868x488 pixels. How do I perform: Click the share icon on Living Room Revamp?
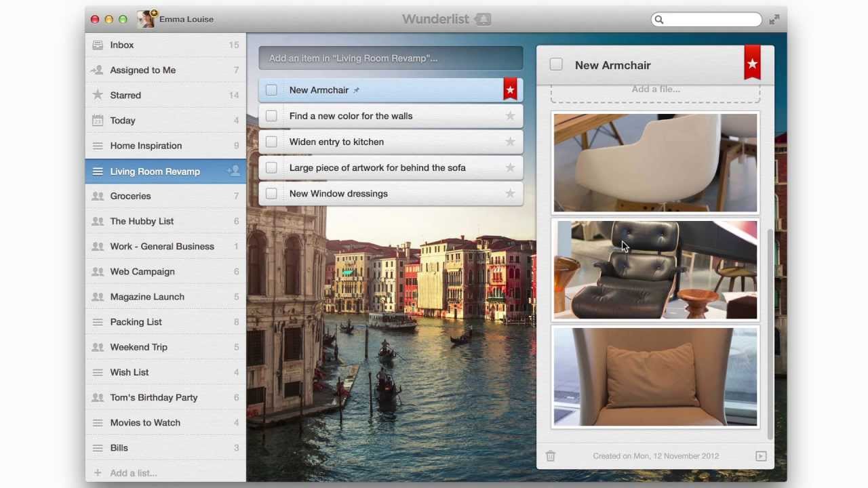pos(234,171)
